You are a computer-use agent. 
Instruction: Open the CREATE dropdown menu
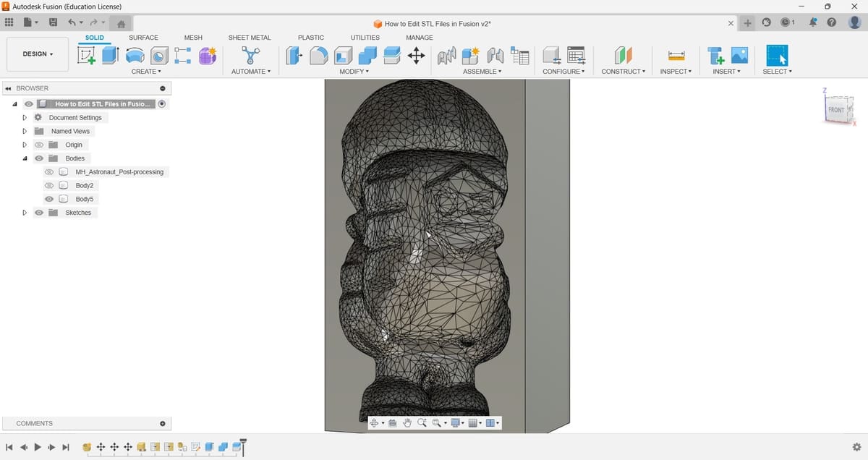[x=146, y=72]
